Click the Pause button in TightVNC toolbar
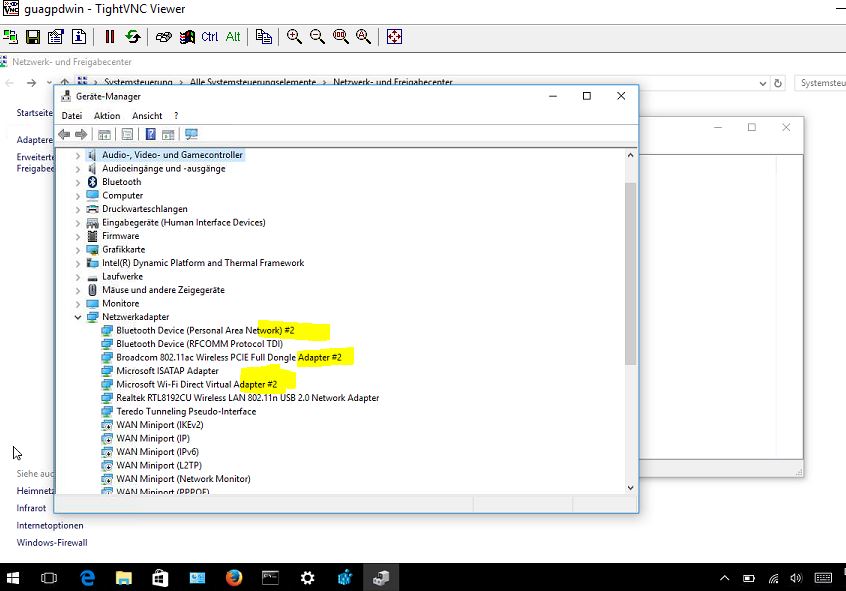846x591 pixels. pos(110,37)
